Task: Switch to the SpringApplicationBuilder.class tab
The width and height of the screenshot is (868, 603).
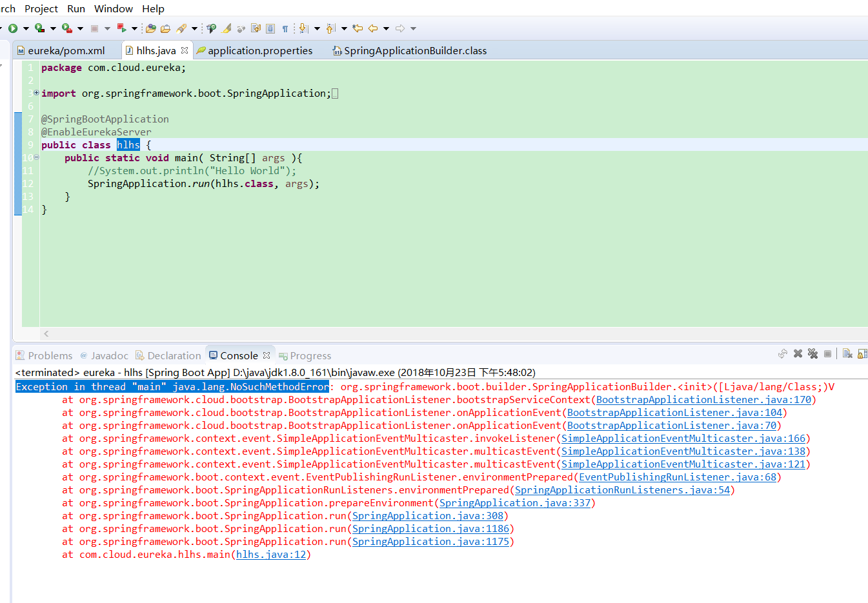Action: coord(409,50)
